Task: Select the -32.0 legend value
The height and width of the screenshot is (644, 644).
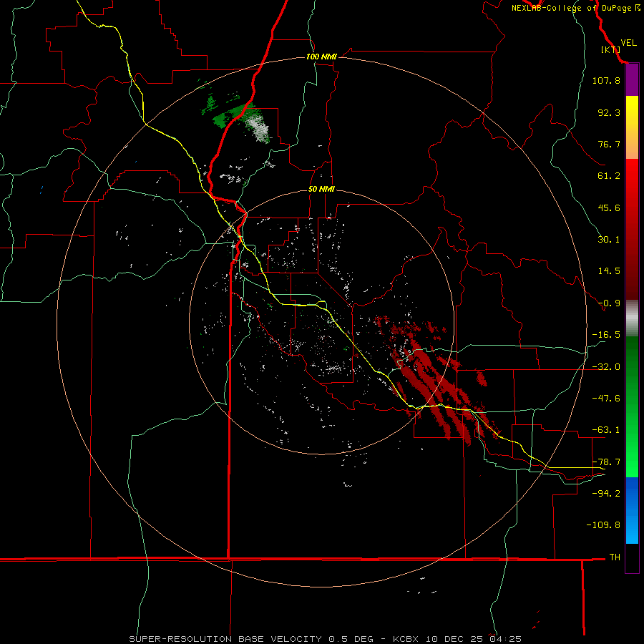Action: click(606, 367)
